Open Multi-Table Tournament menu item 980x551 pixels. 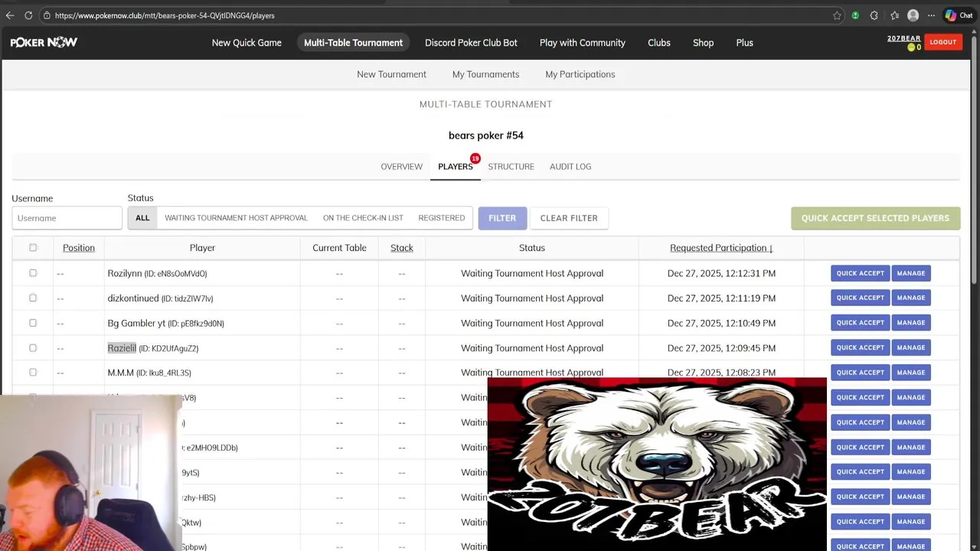pyautogui.click(x=353, y=43)
